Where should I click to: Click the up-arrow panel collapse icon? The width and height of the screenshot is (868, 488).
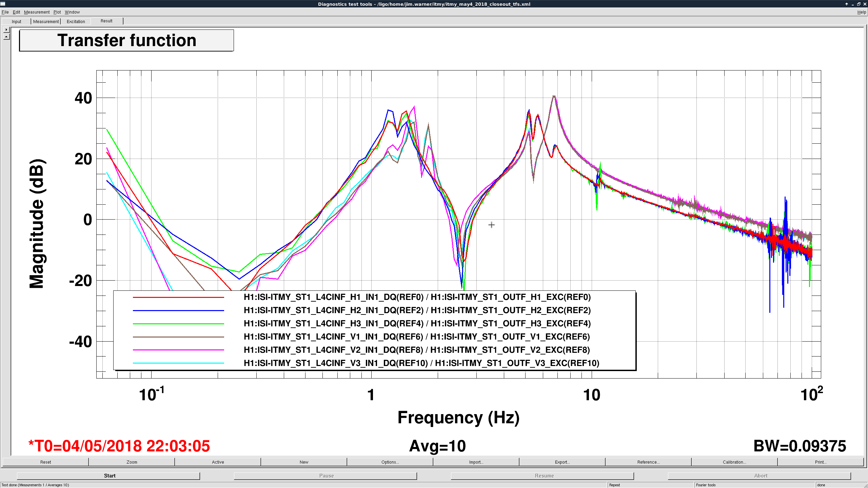tap(6, 37)
